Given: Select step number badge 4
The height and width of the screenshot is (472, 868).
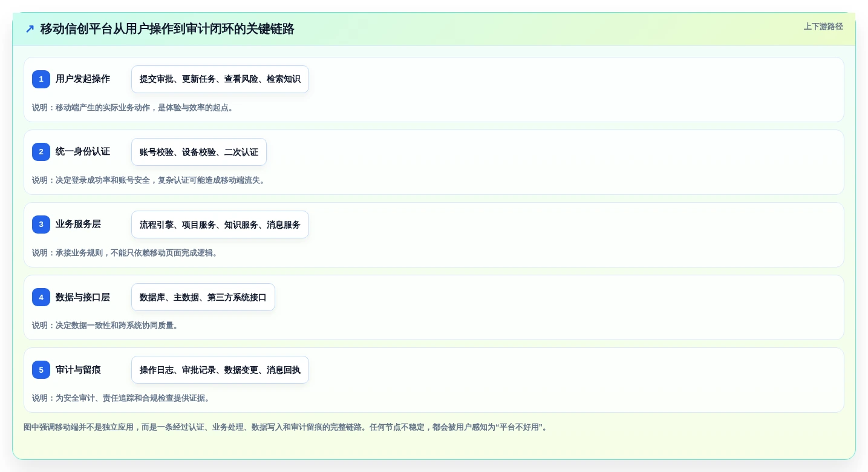Looking at the screenshot, I should point(41,297).
